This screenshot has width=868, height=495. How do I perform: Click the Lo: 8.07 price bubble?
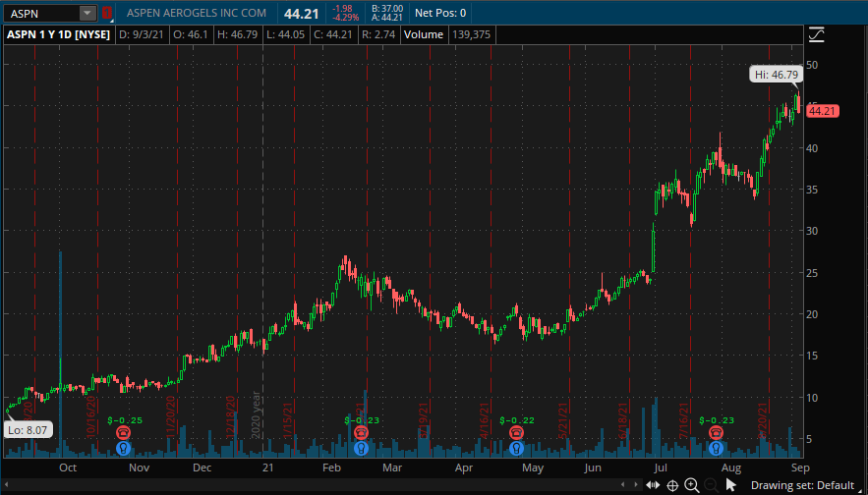(28, 429)
